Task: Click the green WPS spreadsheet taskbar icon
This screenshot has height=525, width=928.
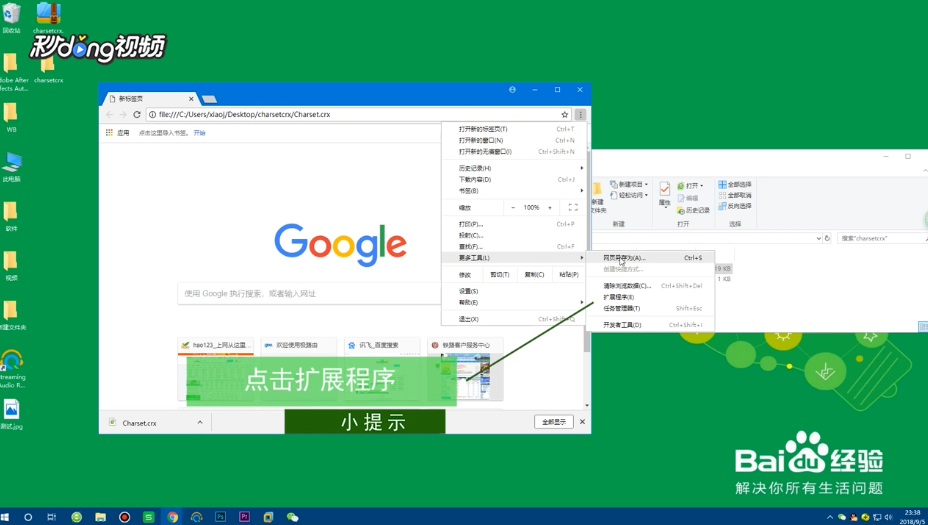Action: (149, 517)
